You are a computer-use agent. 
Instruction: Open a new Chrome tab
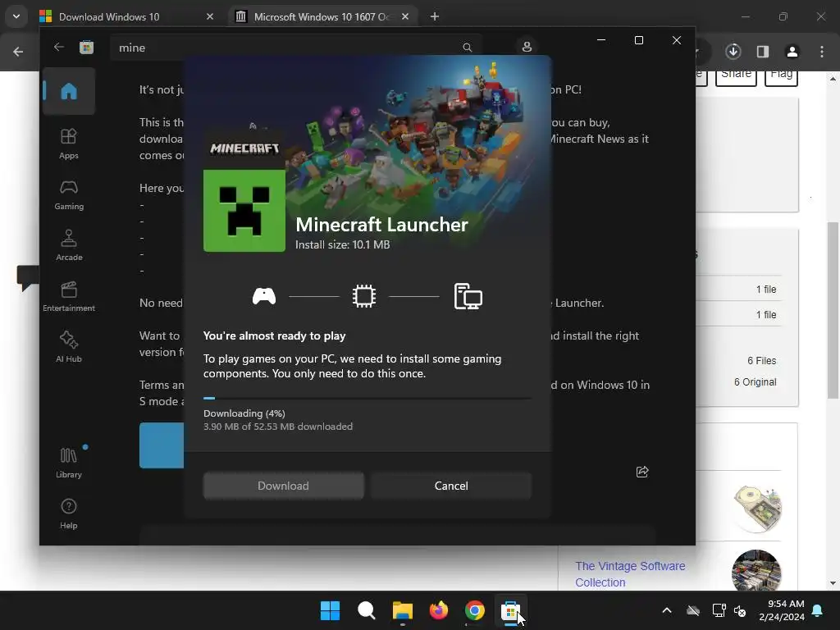click(x=435, y=16)
